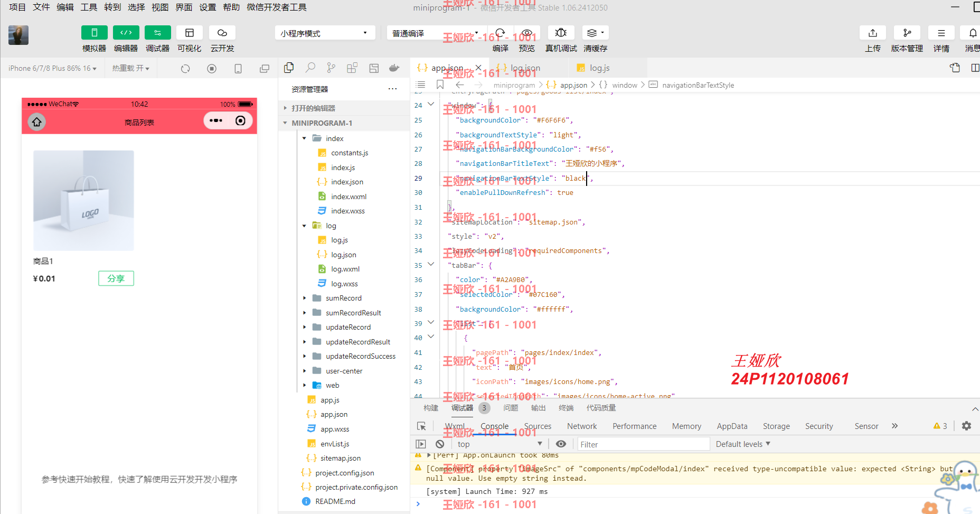Open the 微信开发者工具 menu
The height and width of the screenshot is (514, 980).
click(277, 7)
